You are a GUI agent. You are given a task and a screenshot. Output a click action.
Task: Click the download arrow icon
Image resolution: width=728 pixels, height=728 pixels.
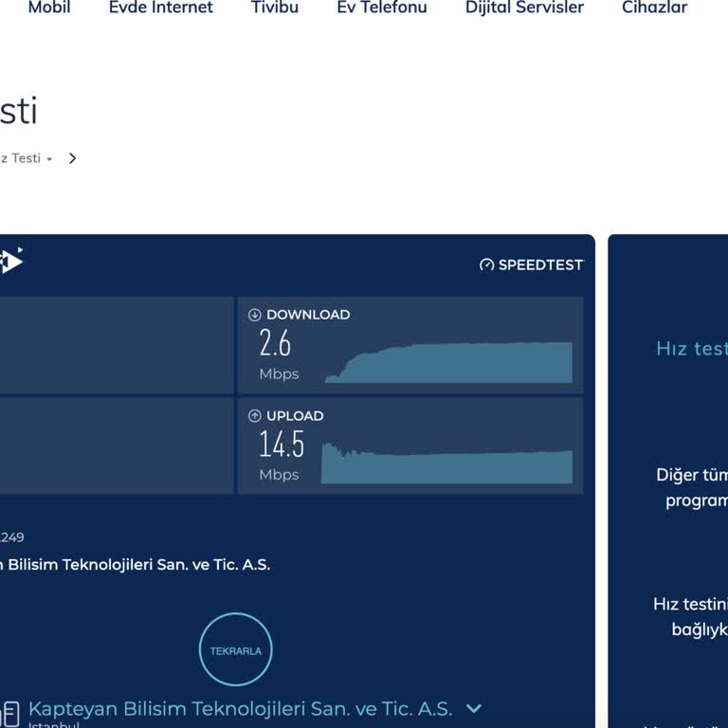[x=254, y=315]
